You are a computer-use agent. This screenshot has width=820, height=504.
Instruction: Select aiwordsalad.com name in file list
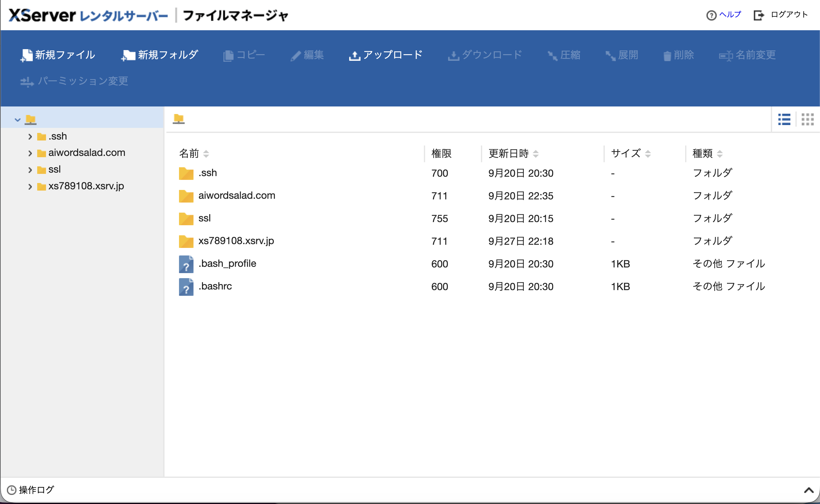(x=237, y=196)
